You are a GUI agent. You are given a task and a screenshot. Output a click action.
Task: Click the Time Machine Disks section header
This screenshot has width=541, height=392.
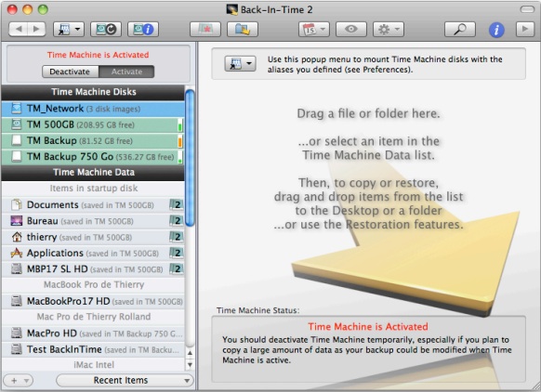coord(93,92)
